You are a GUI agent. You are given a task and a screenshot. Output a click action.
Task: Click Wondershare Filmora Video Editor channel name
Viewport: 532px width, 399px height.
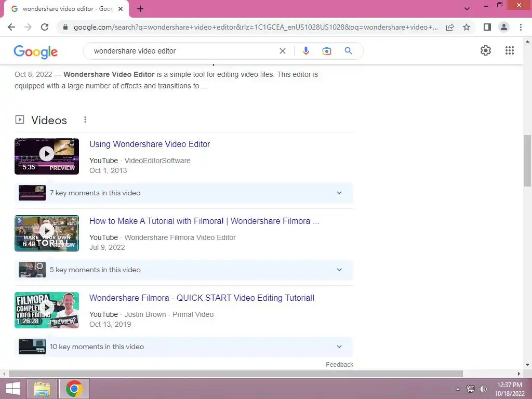click(180, 237)
